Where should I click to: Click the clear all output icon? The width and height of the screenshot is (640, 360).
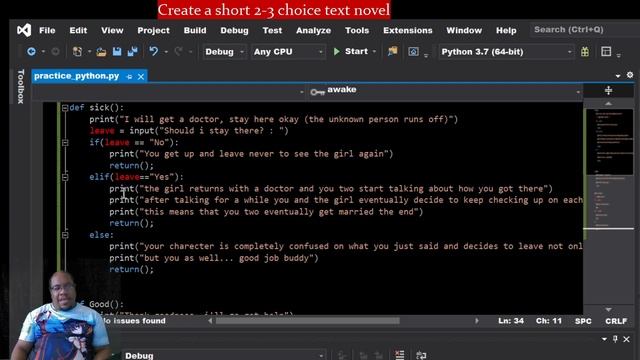pos(400,355)
